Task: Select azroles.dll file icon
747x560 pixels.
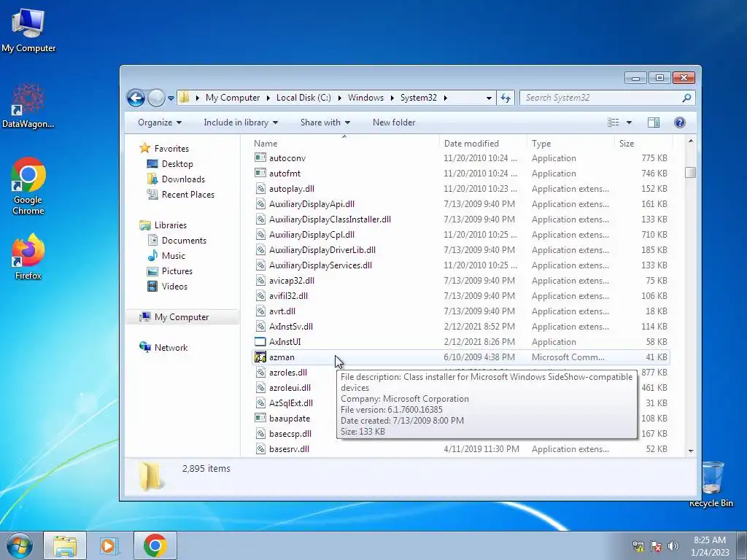Action: point(260,373)
